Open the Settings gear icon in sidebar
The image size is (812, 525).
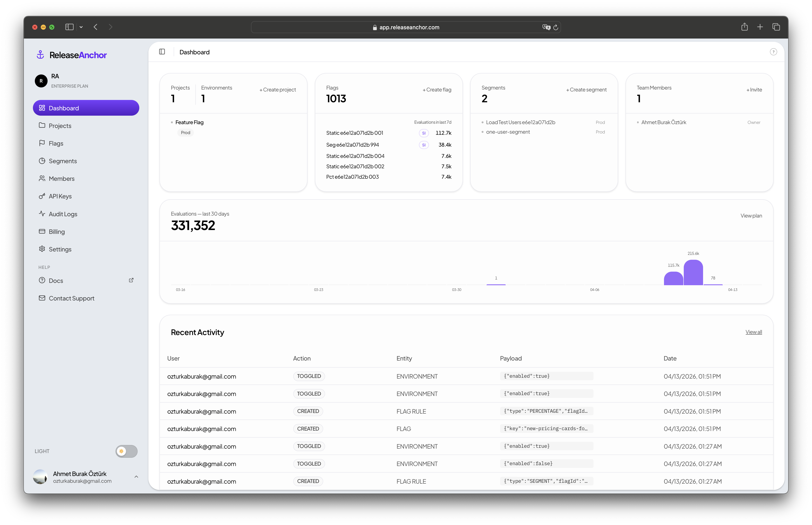[42, 249]
